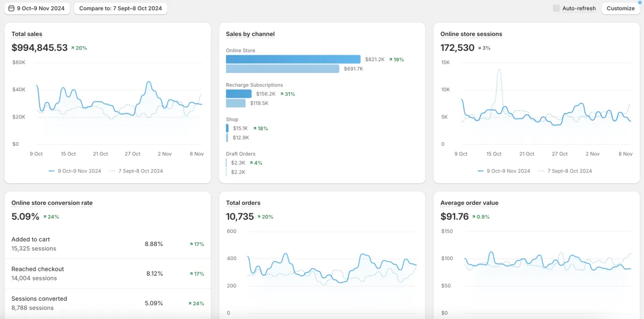Click the Customize button
Image resolution: width=644 pixels, height=319 pixels.
tap(620, 9)
